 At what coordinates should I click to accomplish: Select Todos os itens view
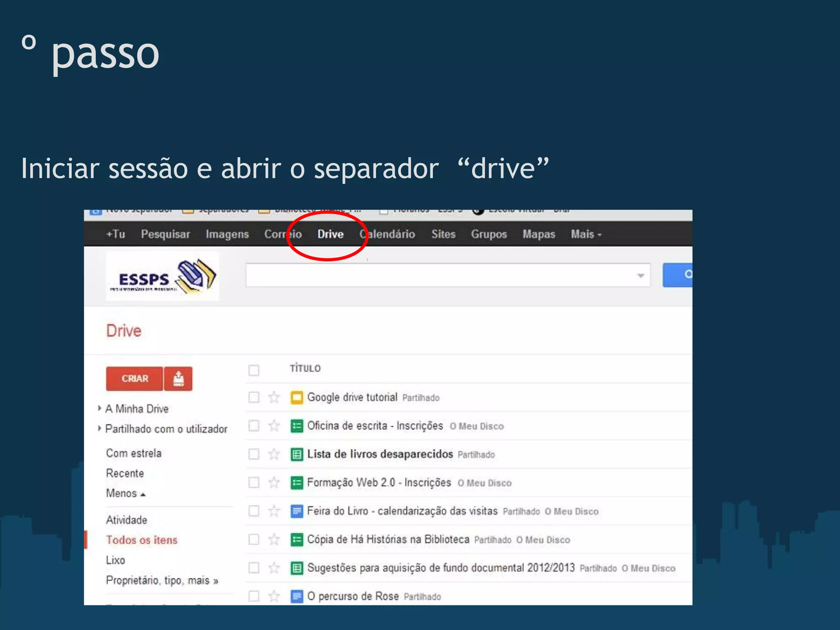tap(142, 540)
